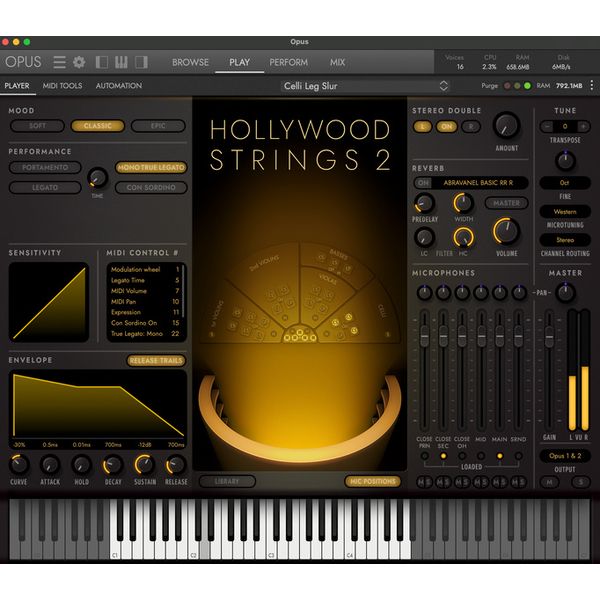
Task: Toggle Mono True Legato
Action: 151,168
